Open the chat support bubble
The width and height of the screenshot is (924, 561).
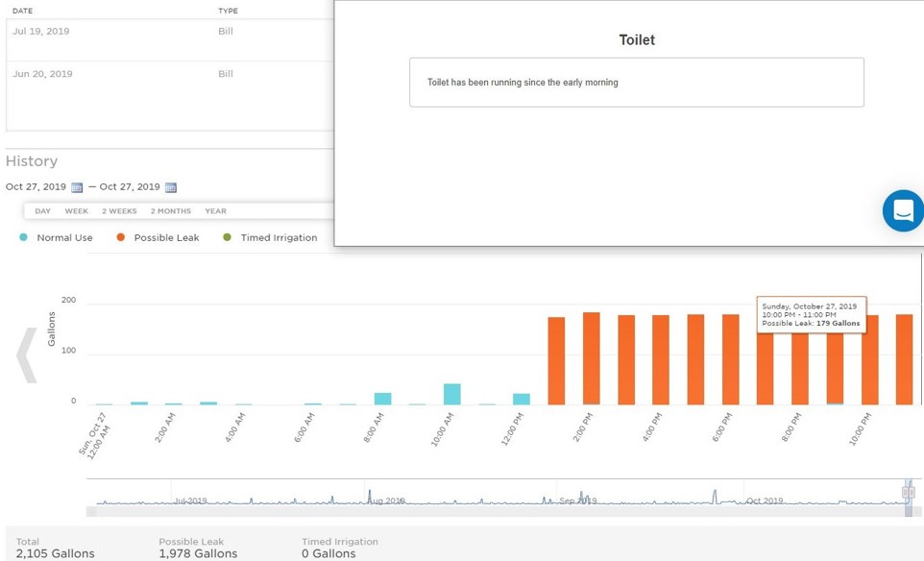[903, 210]
